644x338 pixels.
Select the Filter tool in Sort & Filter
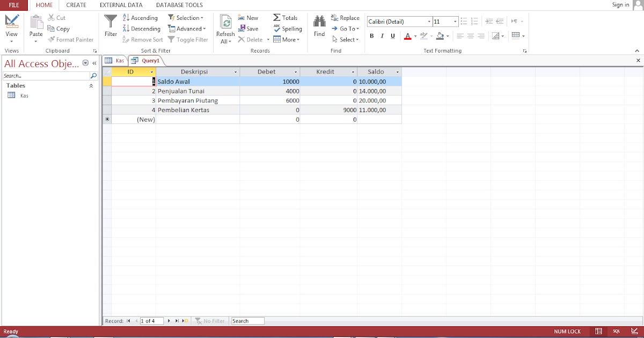pos(110,28)
